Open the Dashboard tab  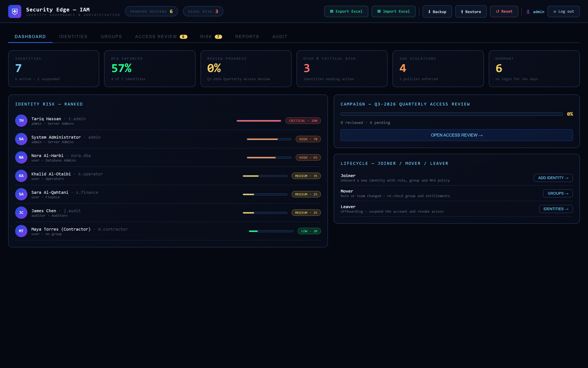(x=30, y=37)
